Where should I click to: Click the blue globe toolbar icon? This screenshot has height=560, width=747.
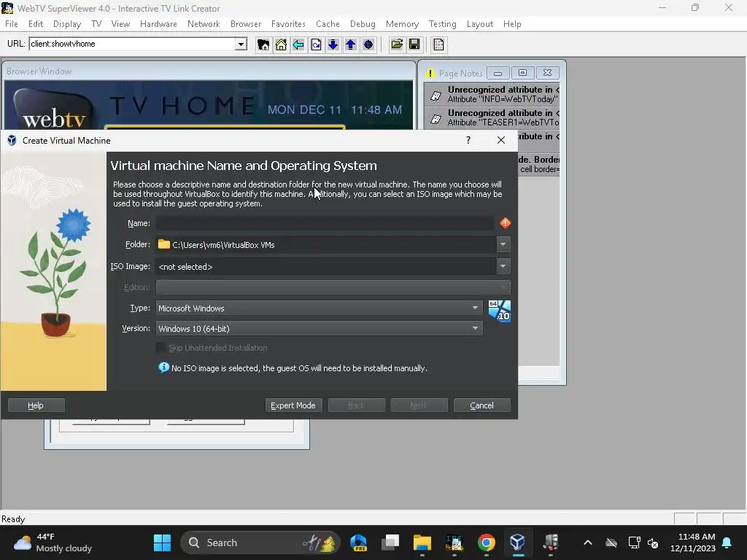click(368, 44)
